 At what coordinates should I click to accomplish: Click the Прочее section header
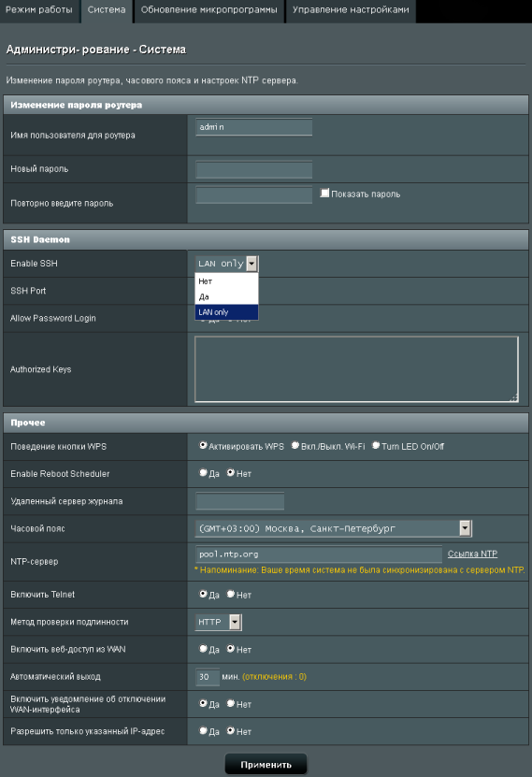coord(266,423)
